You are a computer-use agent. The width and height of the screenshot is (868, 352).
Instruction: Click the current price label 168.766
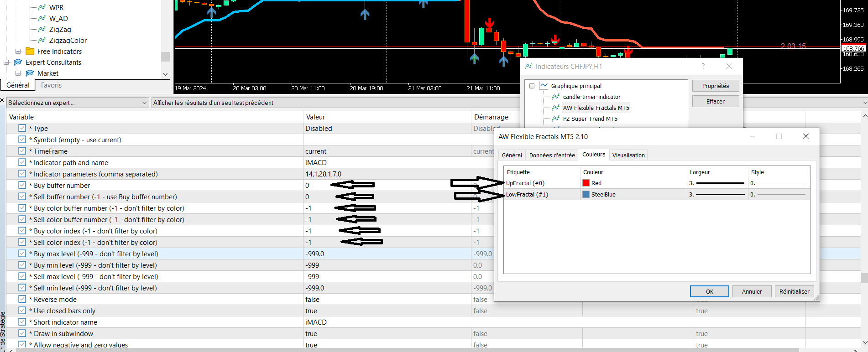click(853, 48)
